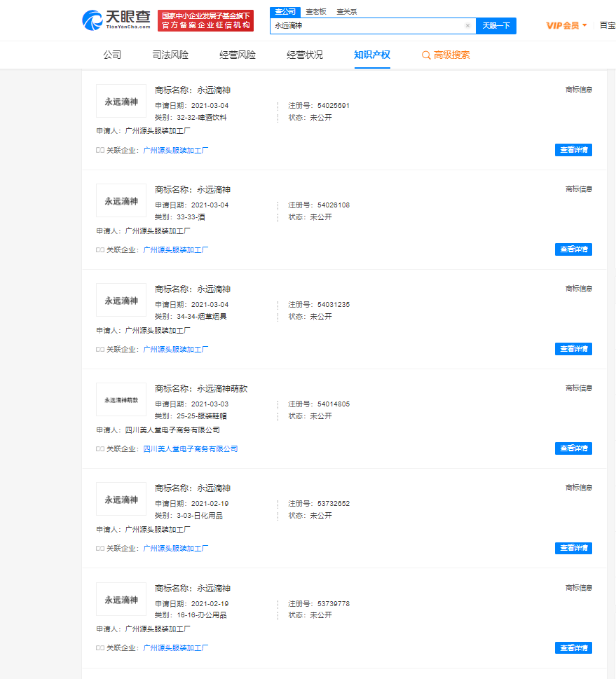The image size is (616, 679).
Task: Select the 查公司 search tab
Action: [285, 12]
